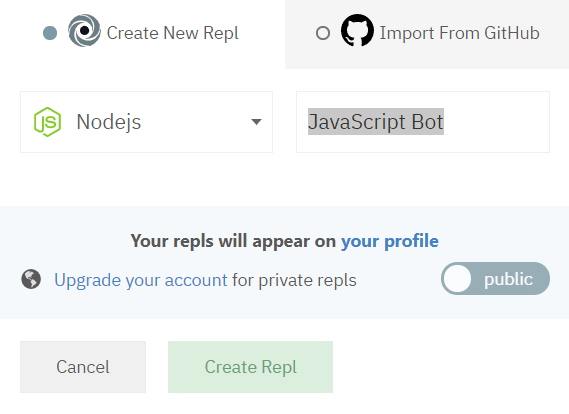This screenshot has height=414, width=569.
Task: Follow the Upgrade your account link
Action: click(141, 280)
